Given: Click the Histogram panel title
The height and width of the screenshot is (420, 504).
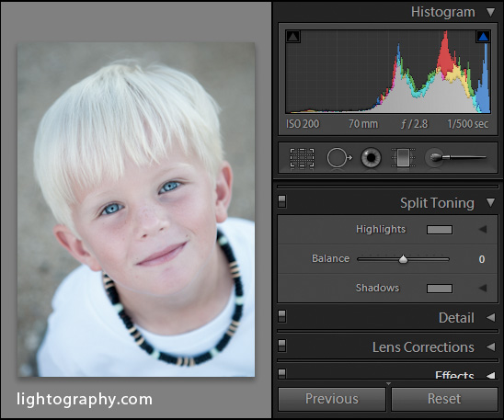Looking at the screenshot, I should [443, 12].
